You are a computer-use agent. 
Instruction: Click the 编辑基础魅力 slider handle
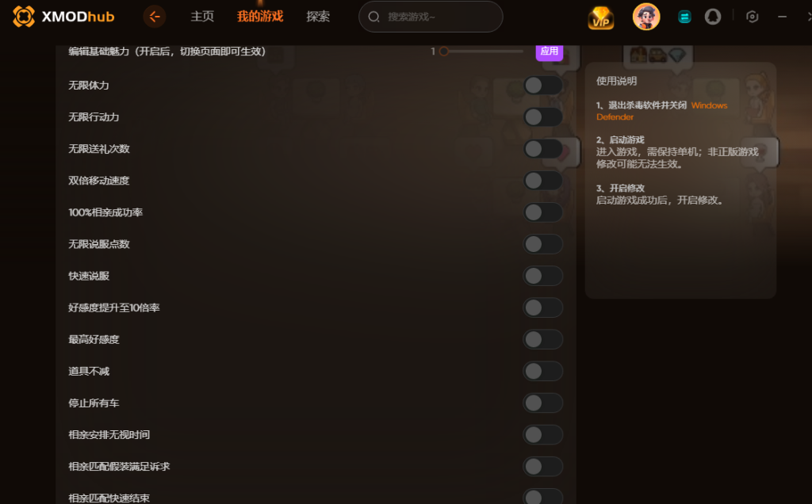tap(443, 52)
